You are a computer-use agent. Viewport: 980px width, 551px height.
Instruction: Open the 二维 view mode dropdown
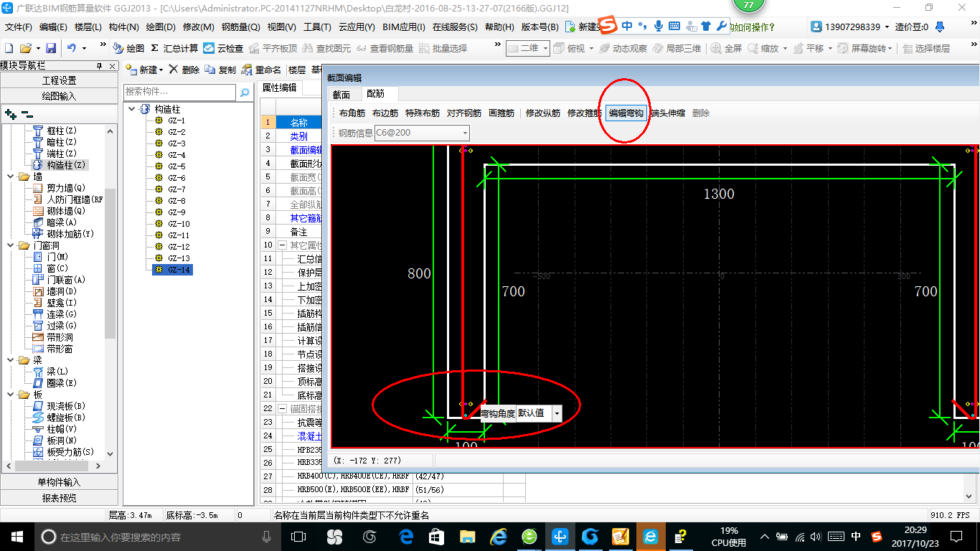pyautogui.click(x=545, y=48)
